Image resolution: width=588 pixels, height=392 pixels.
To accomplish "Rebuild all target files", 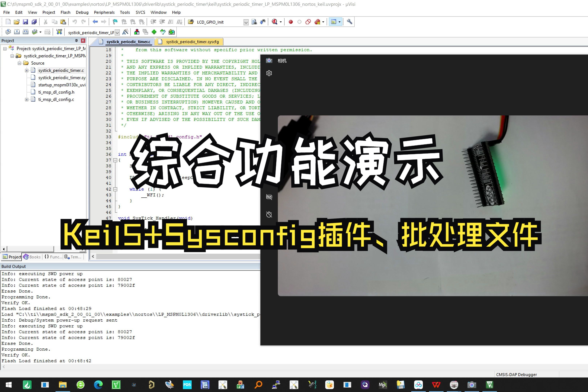I will (x=26, y=32).
